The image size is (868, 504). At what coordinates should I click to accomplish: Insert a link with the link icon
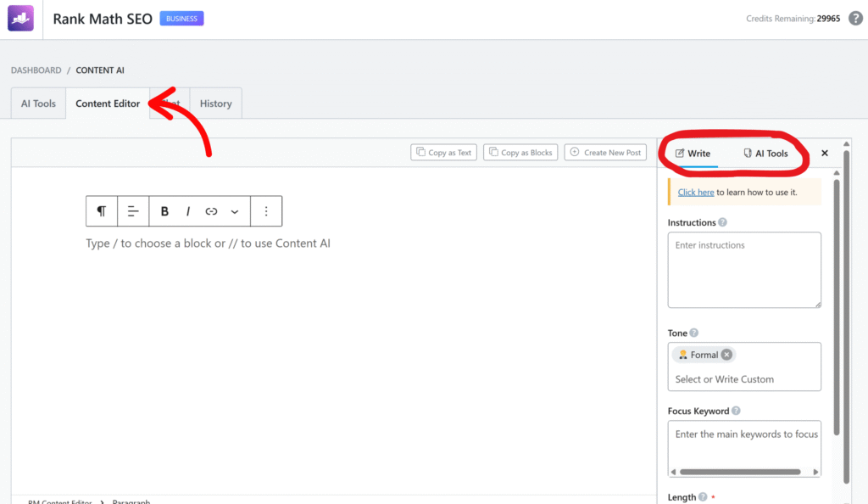click(211, 211)
